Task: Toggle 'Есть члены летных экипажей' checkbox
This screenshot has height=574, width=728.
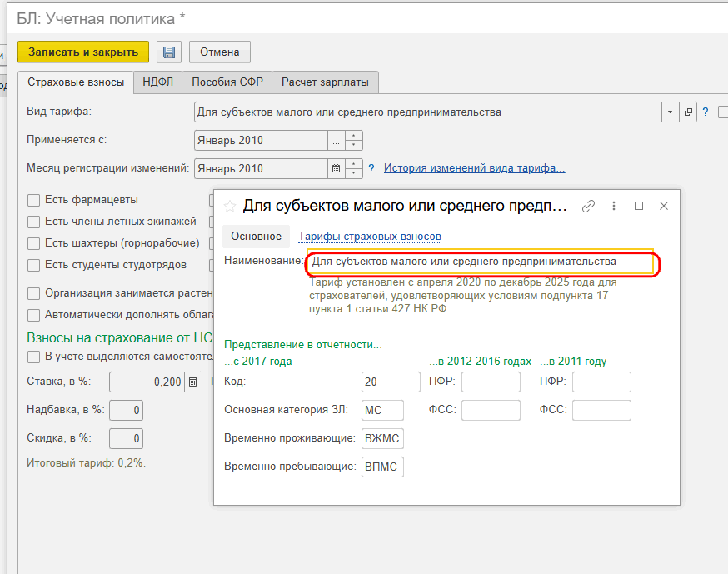Action: click(33, 222)
